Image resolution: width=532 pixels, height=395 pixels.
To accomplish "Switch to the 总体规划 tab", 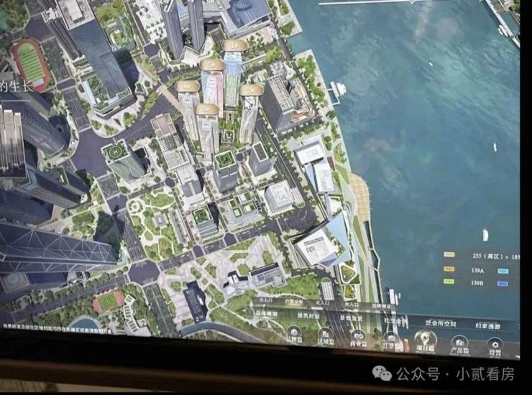I will click(266, 313).
